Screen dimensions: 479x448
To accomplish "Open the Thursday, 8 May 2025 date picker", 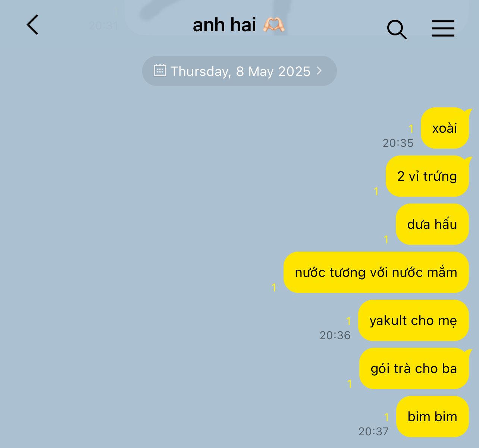I will pyautogui.click(x=239, y=71).
